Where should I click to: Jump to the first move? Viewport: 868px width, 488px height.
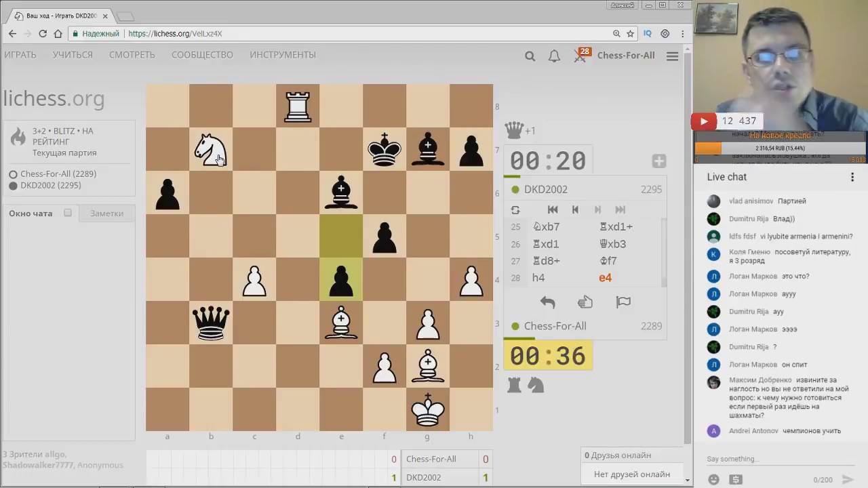553,210
